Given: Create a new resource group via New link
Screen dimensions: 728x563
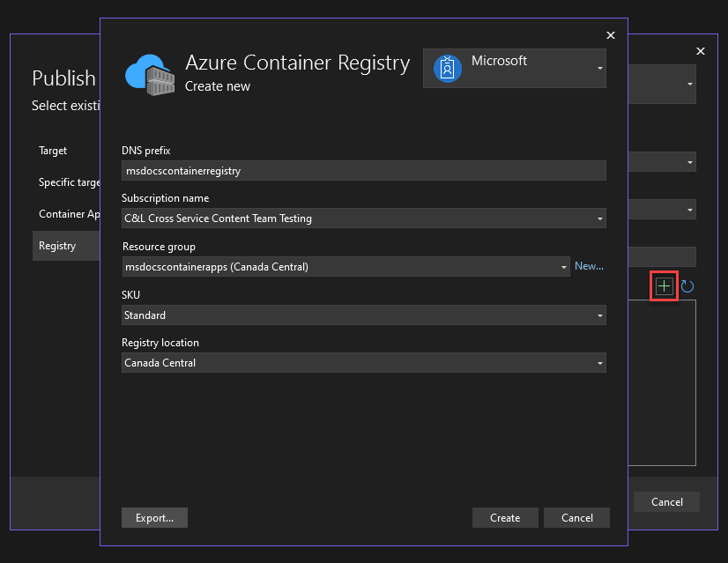Looking at the screenshot, I should click(x=589, y=265).
